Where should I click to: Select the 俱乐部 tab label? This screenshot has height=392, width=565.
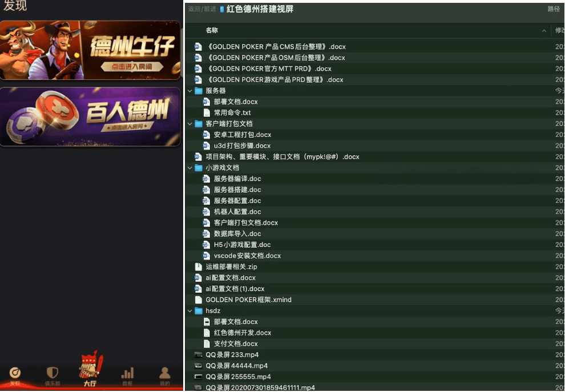tap(53, 383)
